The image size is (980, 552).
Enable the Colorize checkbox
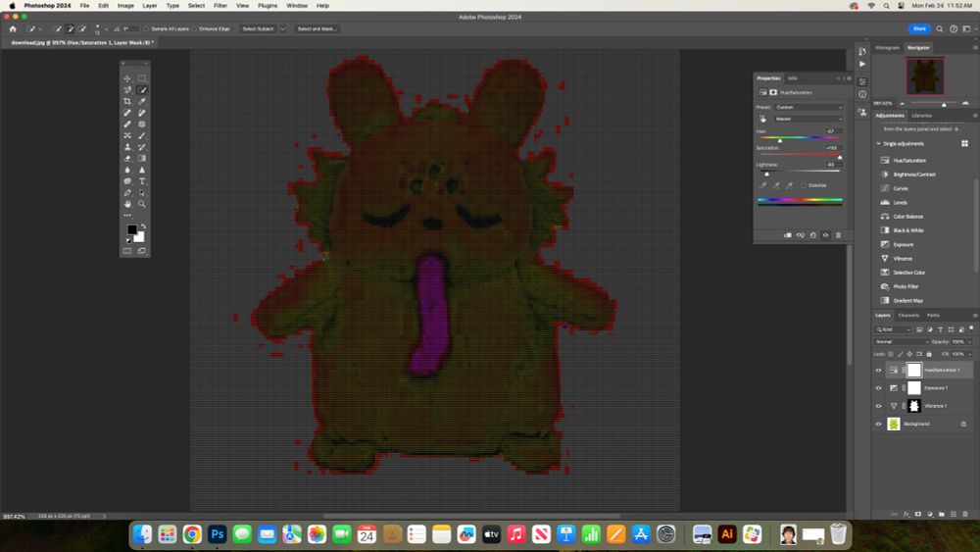pyautogui.click(x=804, y=185)
